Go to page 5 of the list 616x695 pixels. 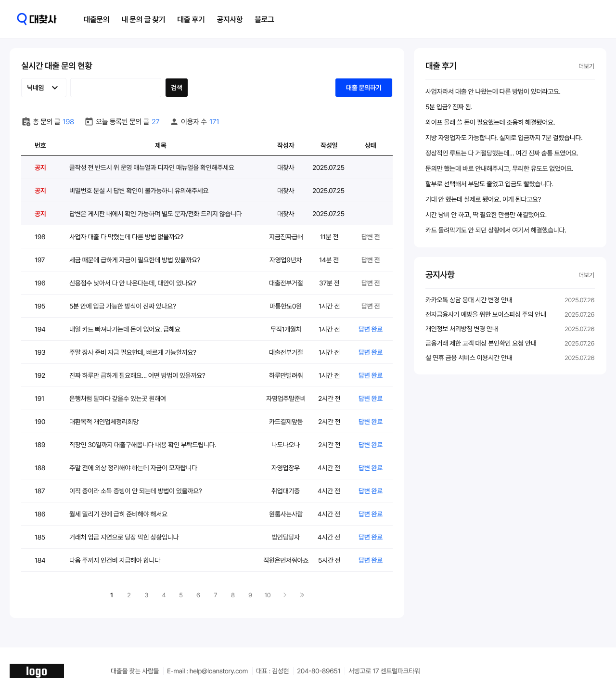181,595
